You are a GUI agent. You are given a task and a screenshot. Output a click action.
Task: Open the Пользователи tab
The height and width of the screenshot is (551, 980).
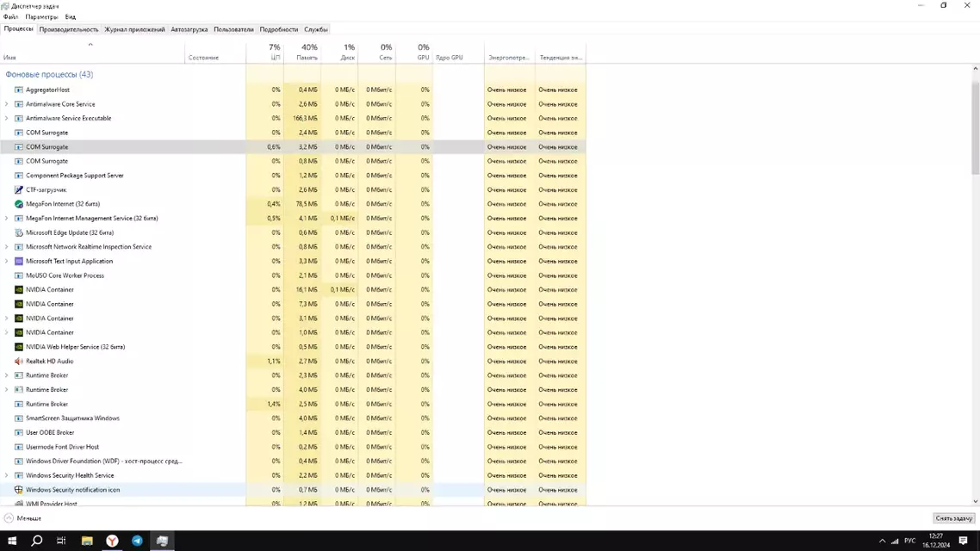(233, 29)
